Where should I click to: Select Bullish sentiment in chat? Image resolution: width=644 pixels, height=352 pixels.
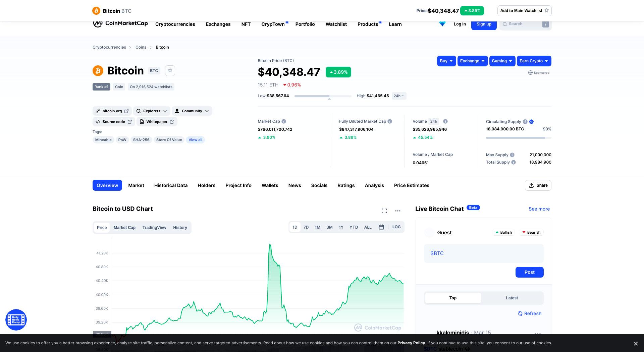click(x=503, y=232)
